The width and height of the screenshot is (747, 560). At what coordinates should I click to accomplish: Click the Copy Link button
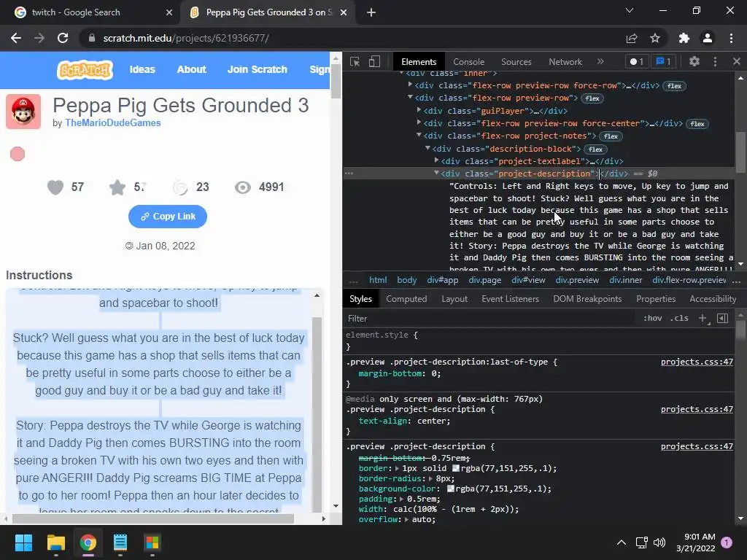pos(168,217)
